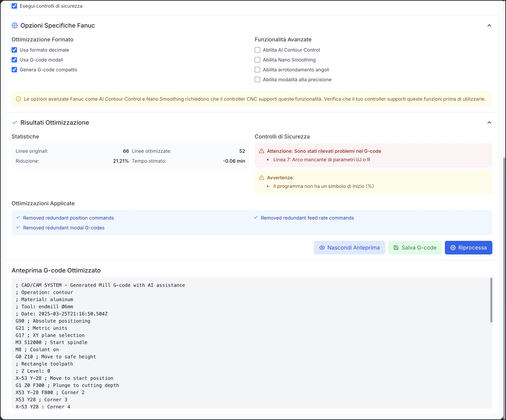Screen dimensions: 506x420
Task: Uncheck Genera G-code compatto
Action: pyautogui.click(x=14, y=70)
